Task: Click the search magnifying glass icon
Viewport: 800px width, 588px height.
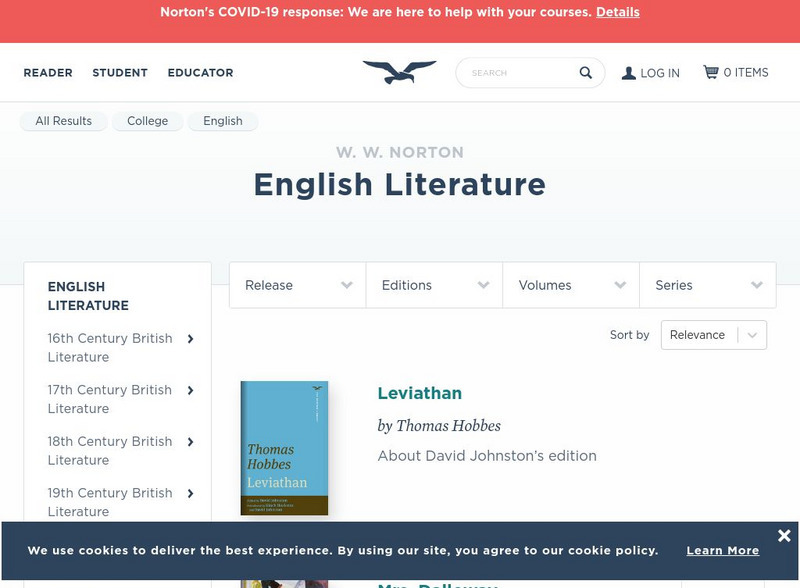Action: click(586, 73)
